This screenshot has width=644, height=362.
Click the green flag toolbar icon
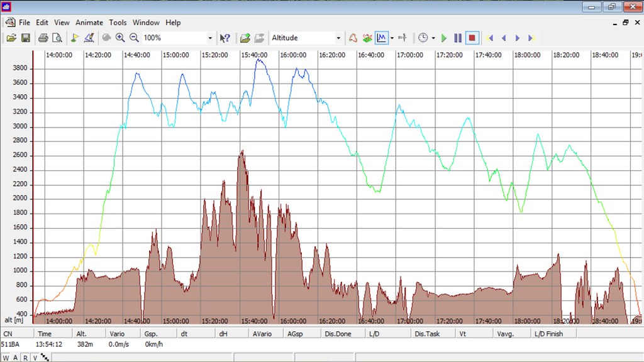pyautogui.click(x=75, y=38)
